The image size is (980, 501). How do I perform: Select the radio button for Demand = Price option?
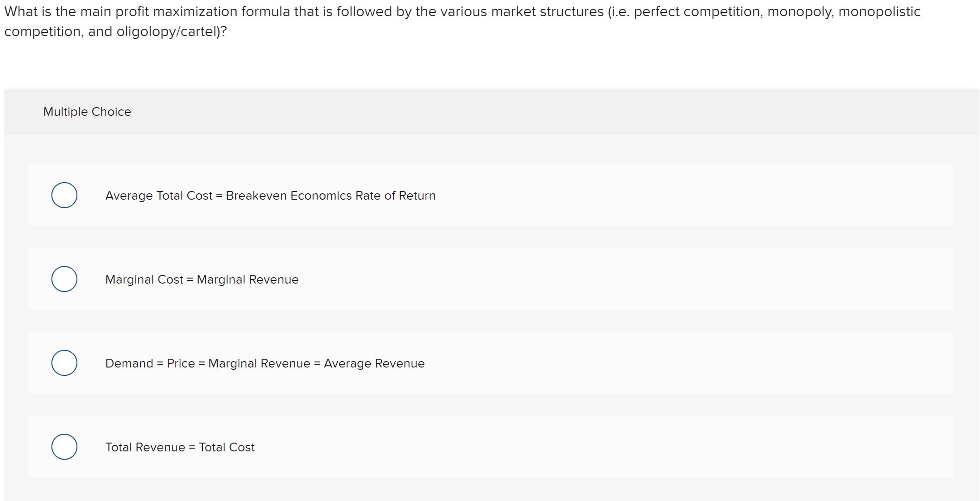(64, 363)
